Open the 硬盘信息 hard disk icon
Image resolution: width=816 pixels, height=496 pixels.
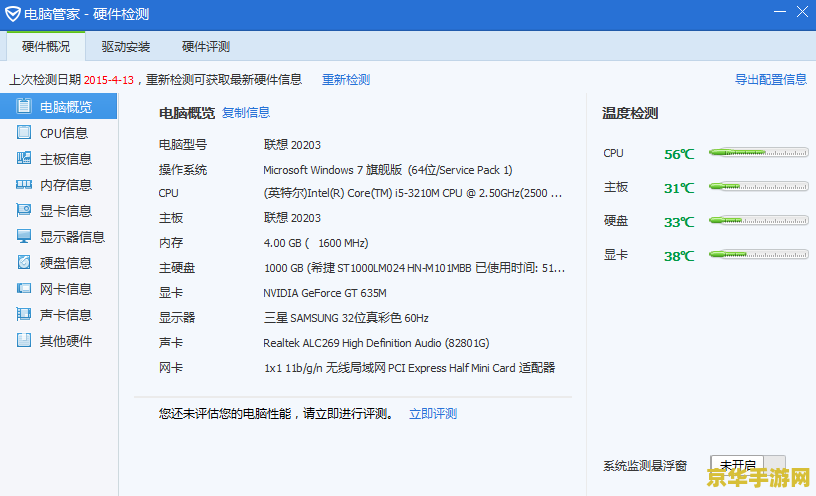pos(23,262)
